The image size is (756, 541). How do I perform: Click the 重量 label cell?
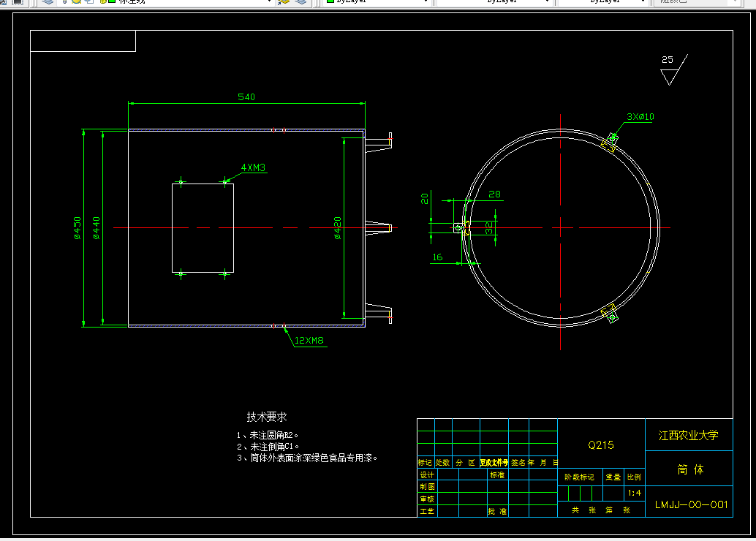pos(613,477)
